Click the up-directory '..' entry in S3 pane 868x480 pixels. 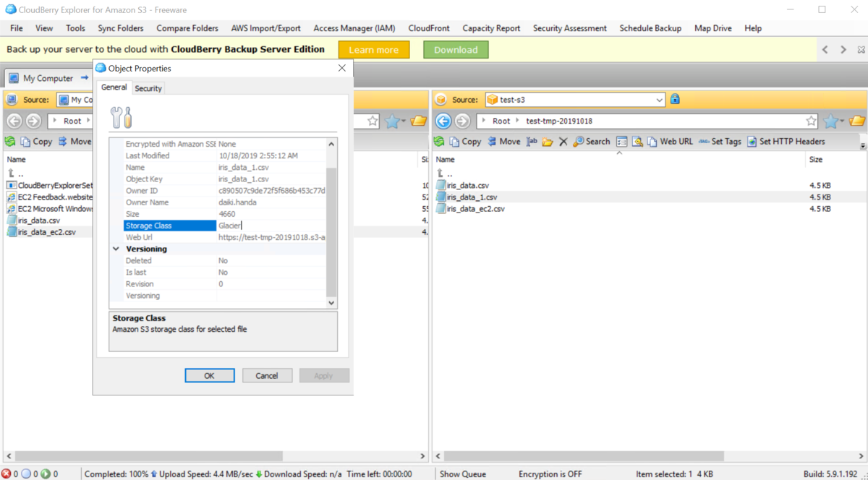(445, 174)
